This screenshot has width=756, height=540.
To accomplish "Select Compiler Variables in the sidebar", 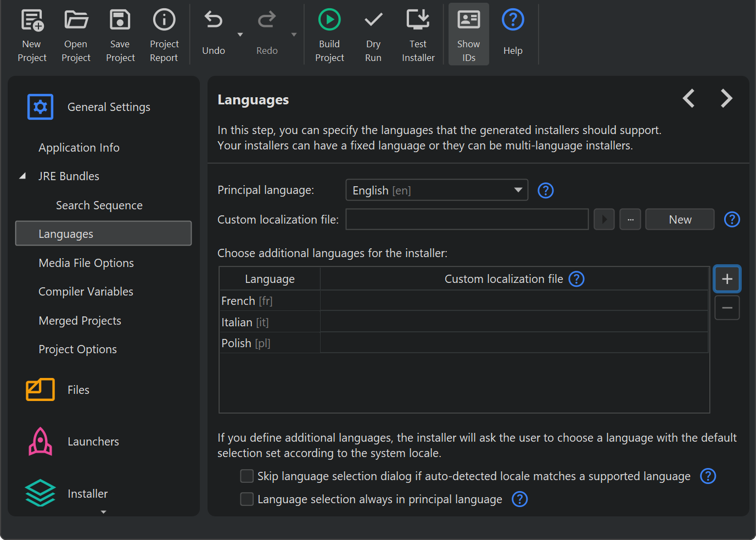I will click(86, 292).
